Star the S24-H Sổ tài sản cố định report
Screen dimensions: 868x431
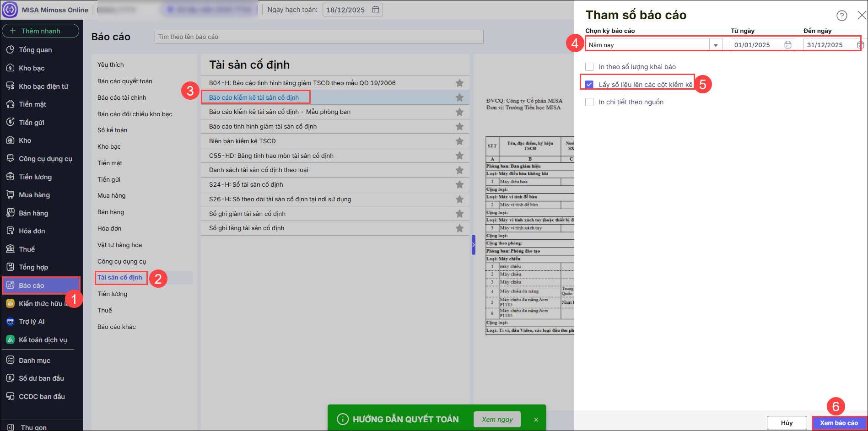(459, 184)
